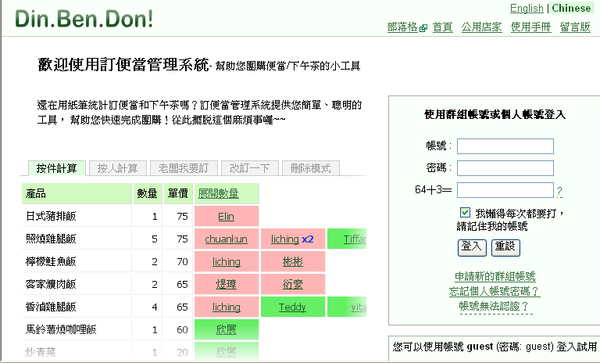Click the 64+3= captcha answer field
600x363 pixels.
click(x=505, y=190)
